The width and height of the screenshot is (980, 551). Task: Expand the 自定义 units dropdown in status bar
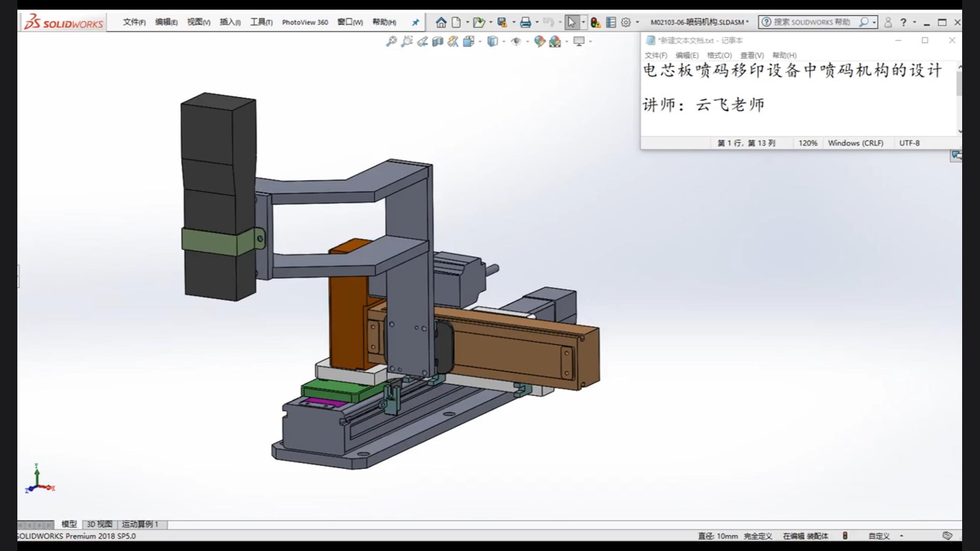coord(901,536)
